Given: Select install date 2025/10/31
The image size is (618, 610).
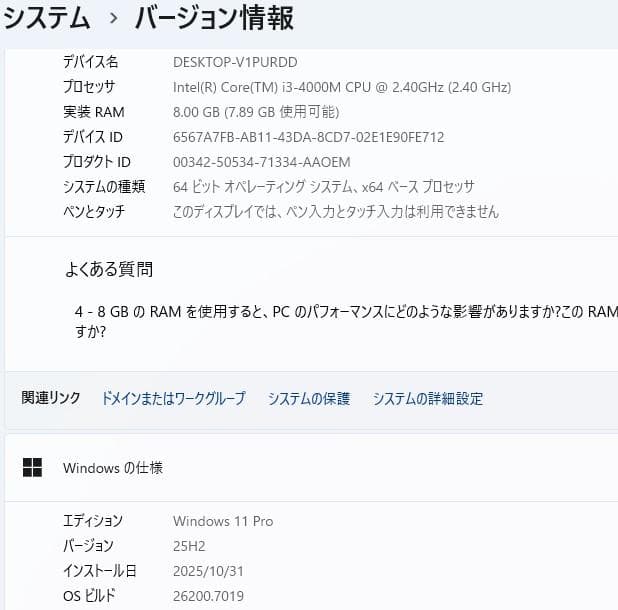Looking at the screenshot, I should point(208,571).
